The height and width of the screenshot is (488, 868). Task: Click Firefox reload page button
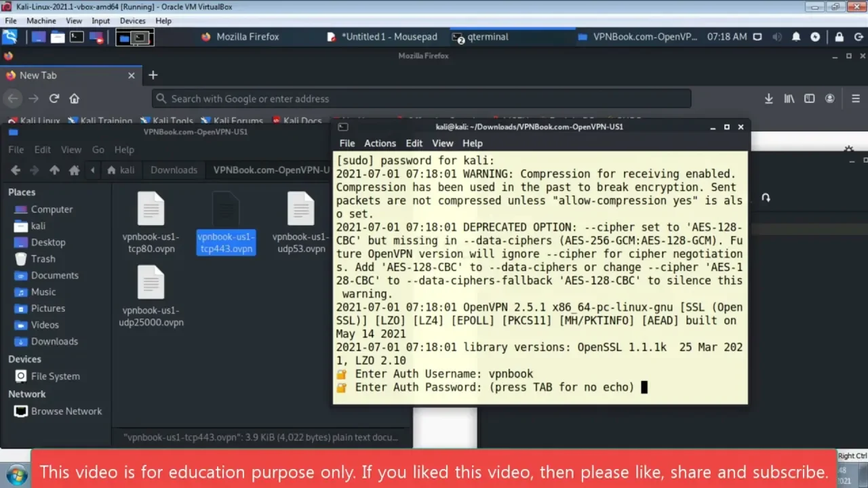(x=54, y=99)
